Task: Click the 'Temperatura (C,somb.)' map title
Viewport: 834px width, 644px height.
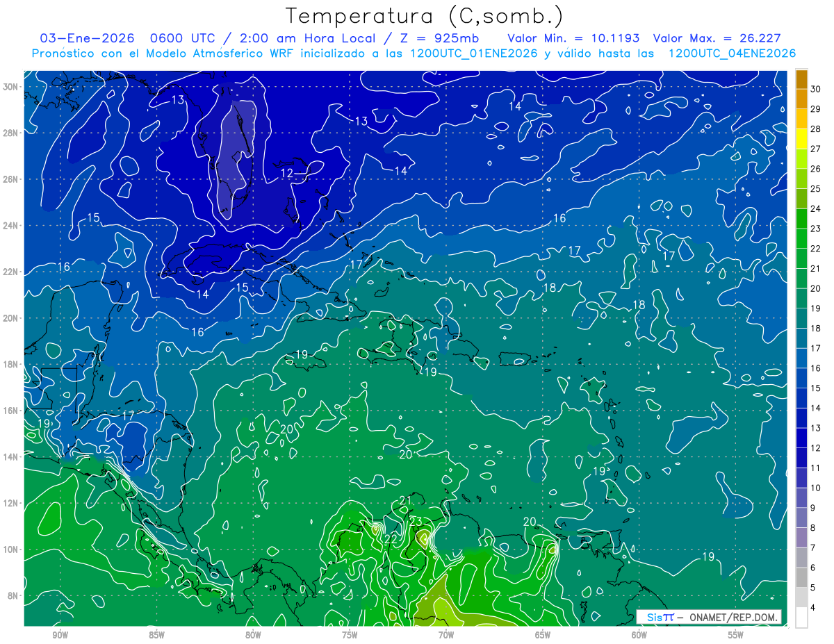Action: (425, 17)
